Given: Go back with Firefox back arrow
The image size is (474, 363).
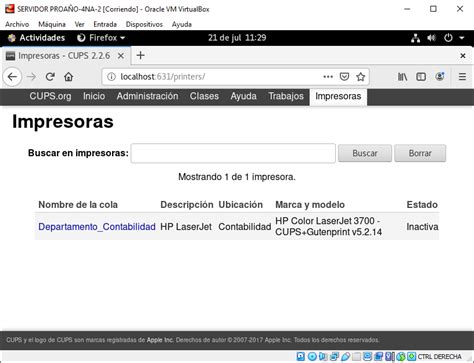Looking at the screenshot, I should pyautogui.click(x=12, y=77).
